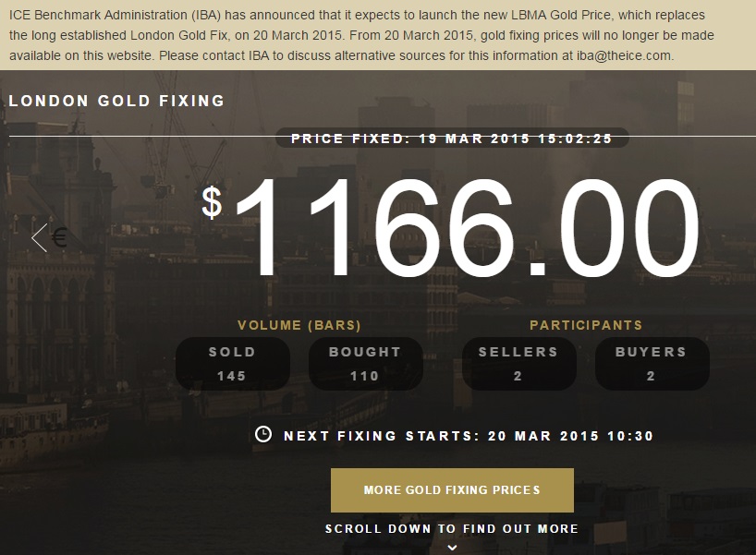This screenshot has width=756, height=555.
Task: Click the Buyers 2 participants box
Action: 652,364
